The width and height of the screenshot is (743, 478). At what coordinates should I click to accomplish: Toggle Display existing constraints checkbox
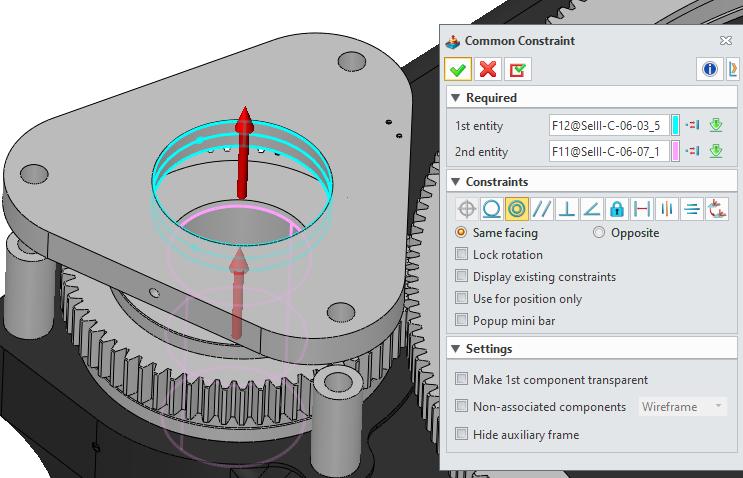pyautogui.click(x=461, y=277)
